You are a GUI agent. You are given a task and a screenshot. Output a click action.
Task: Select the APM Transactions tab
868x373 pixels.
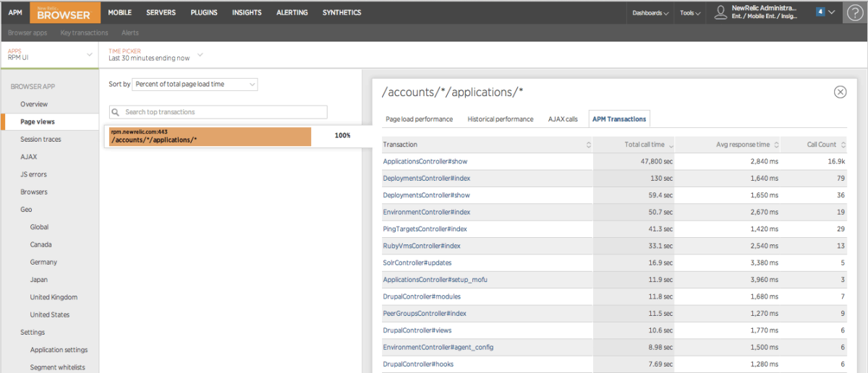(x=619, y=119)
